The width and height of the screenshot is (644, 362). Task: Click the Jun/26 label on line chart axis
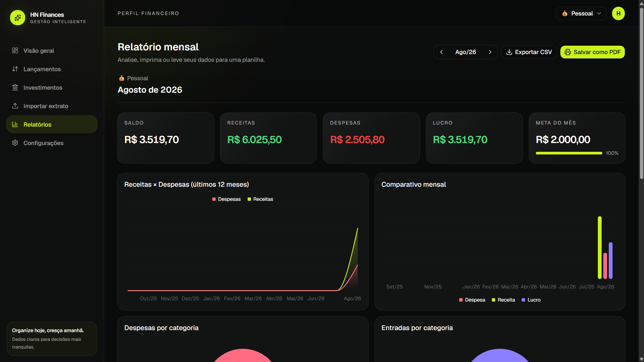click(316, 299)
